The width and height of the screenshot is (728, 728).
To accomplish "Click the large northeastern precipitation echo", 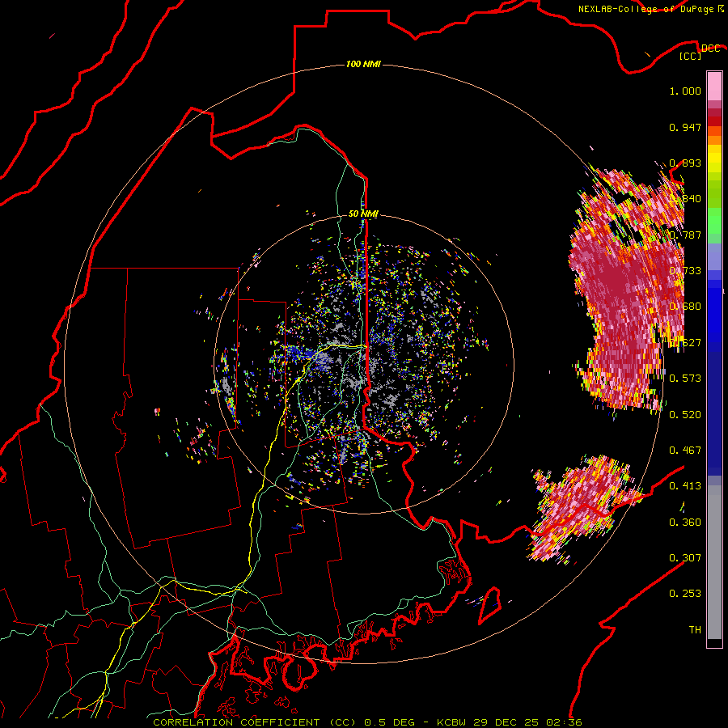I will tap(627, 288).
